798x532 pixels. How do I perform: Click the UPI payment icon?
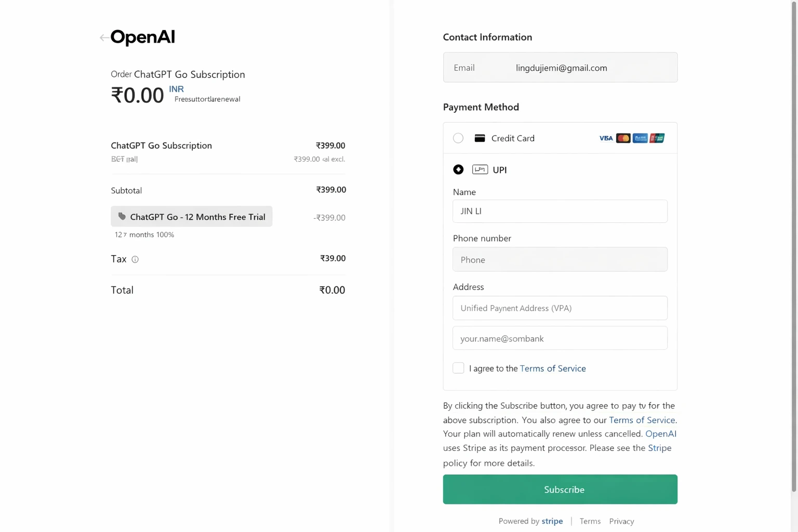click(x=480, y=169)
